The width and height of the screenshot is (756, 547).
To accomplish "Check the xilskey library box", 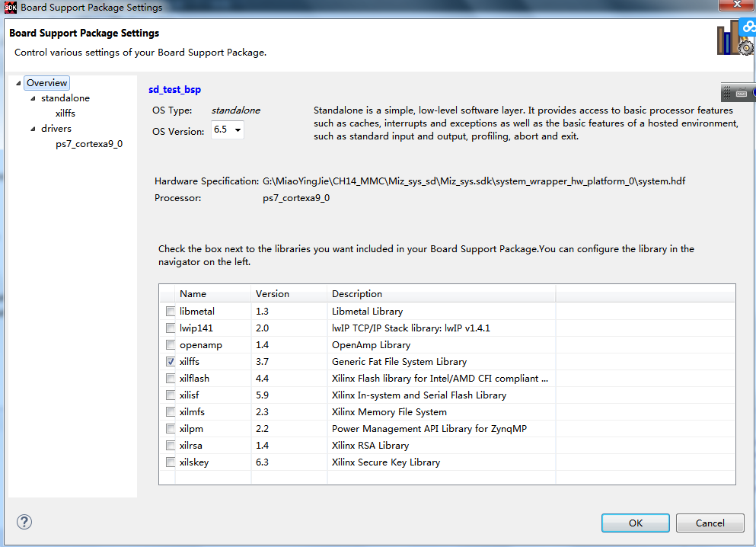I will (x=171, y=462).
